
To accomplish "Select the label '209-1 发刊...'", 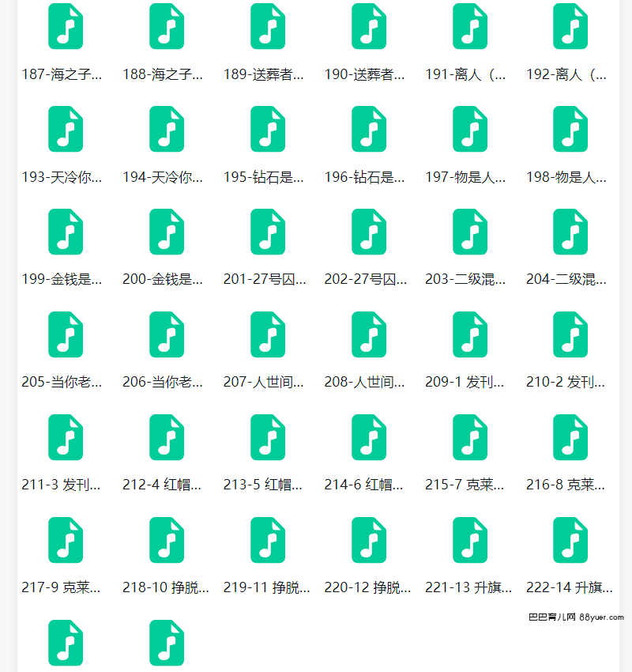I will point(465,382).
